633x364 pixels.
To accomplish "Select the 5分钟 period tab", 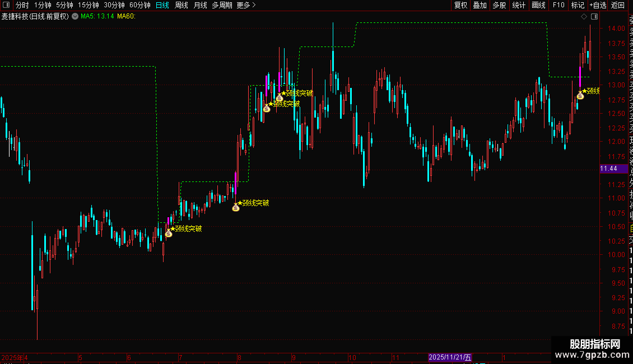I will point(64,5).
